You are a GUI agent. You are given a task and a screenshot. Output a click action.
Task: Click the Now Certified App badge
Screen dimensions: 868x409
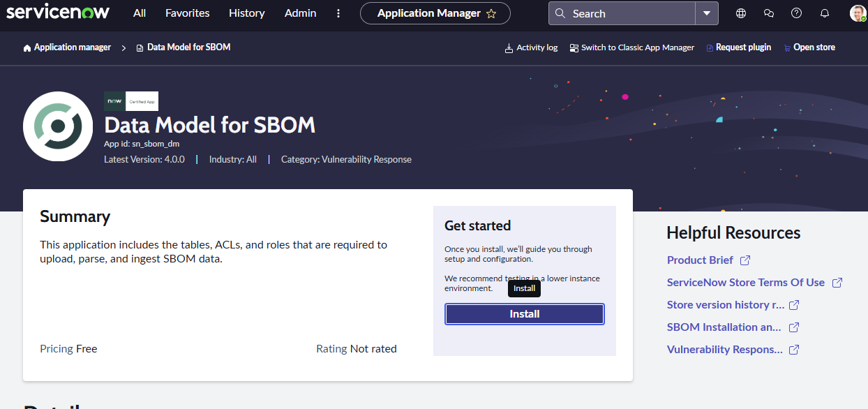coord(131,101)
